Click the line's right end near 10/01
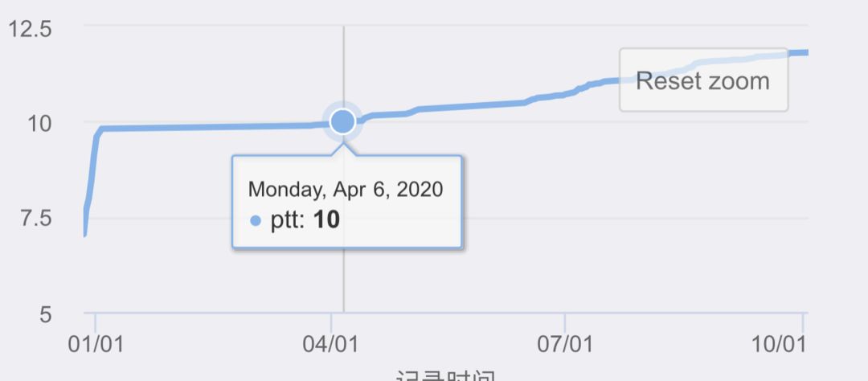 [x=803, y=52]
